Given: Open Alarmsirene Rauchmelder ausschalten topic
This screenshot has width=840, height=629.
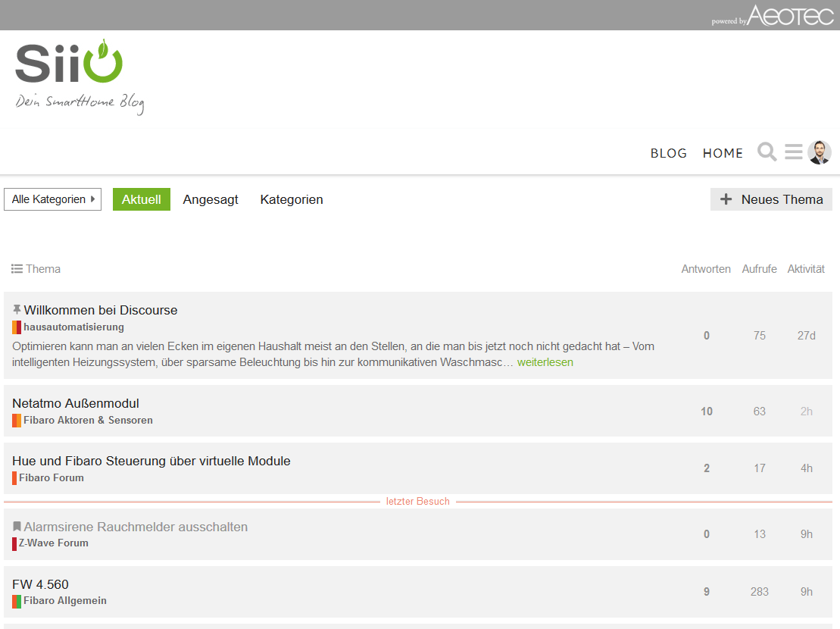Looking at the screenshot, I should point(136,527).
